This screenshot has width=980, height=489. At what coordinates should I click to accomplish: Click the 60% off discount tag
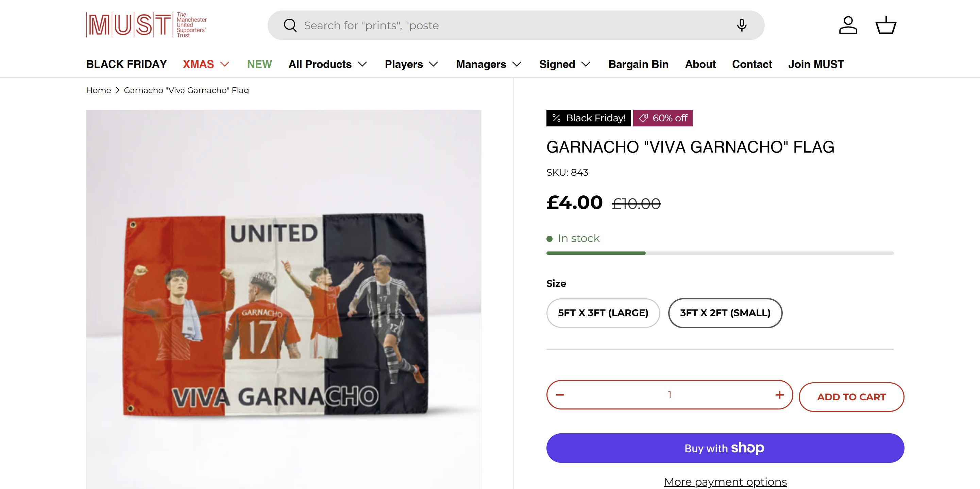coord(663,118)
